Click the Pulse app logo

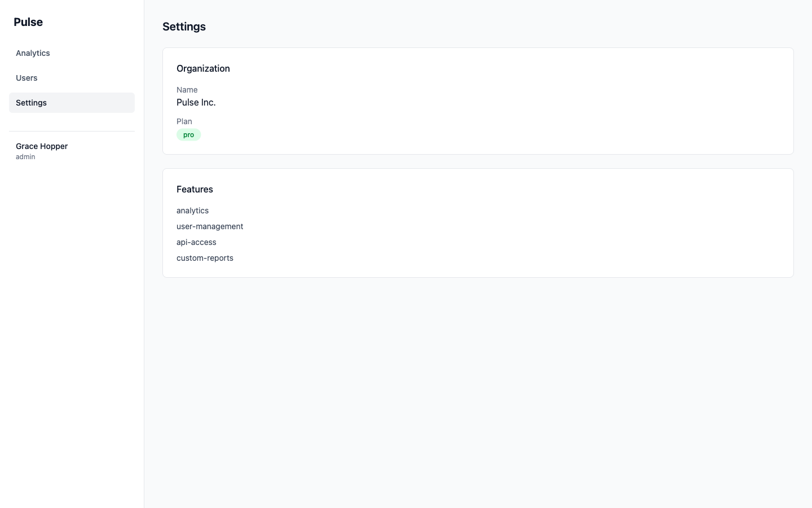coord(28,22)
